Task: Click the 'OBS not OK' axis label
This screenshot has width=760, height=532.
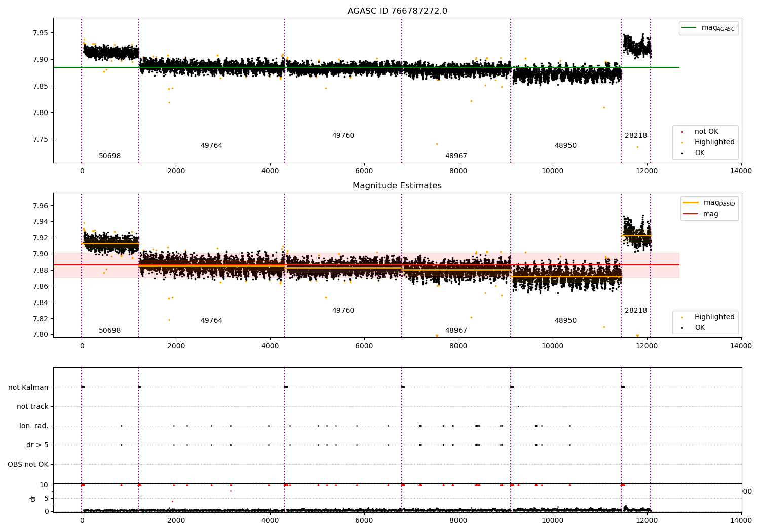Action: coord(28,465)
